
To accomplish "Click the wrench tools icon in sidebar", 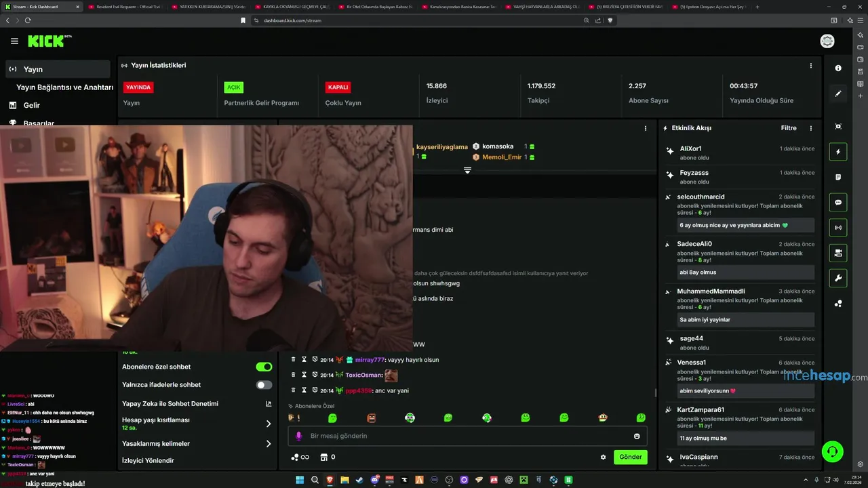I will (838, 278).
